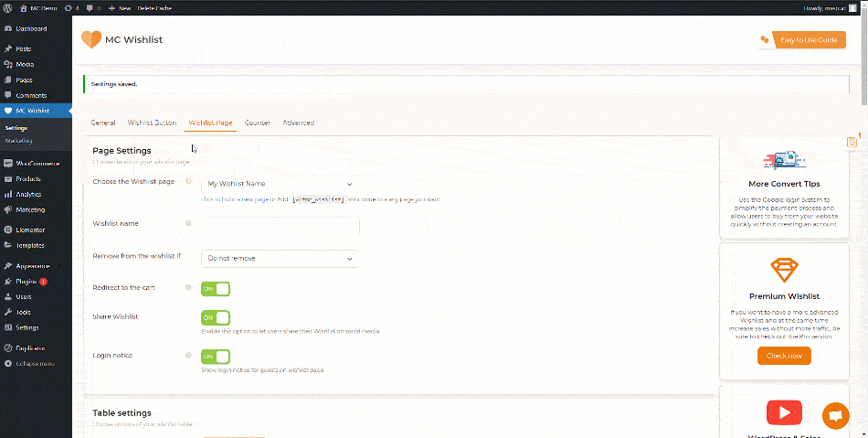Switch to the General tab
This screenshot has width=868, height=438.
coord(103,123)
